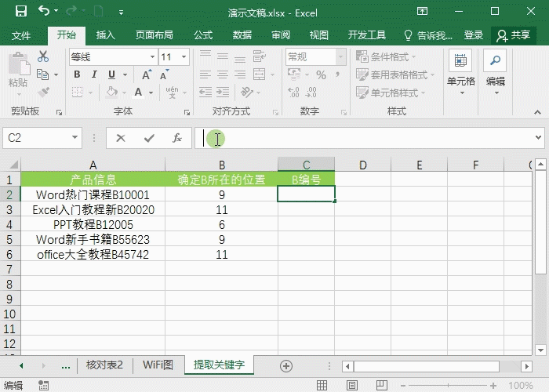Click the 共享 Share button
The height and width of the screenshot is (392, 549).
point(514,35)
